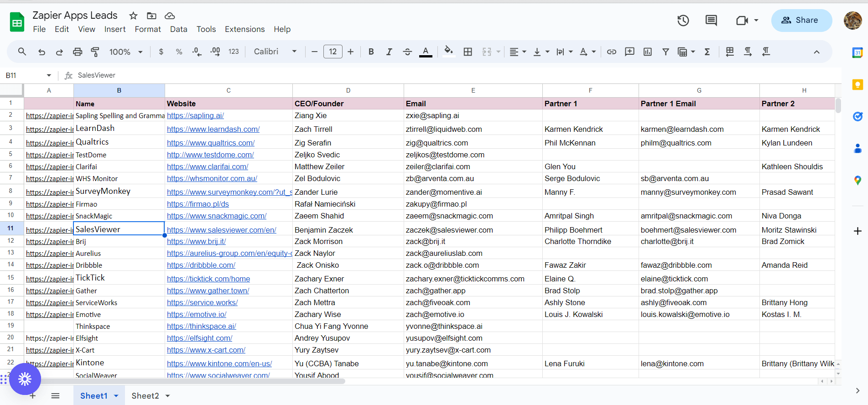
Task: Open the zoom 100% dropdown
Action: click(126, 52)
